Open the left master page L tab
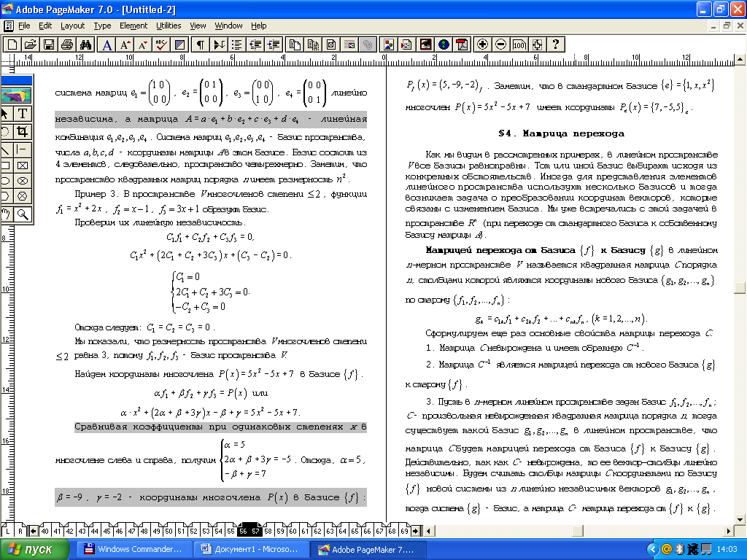Viewport: 747px width, 560px height. 8,531
